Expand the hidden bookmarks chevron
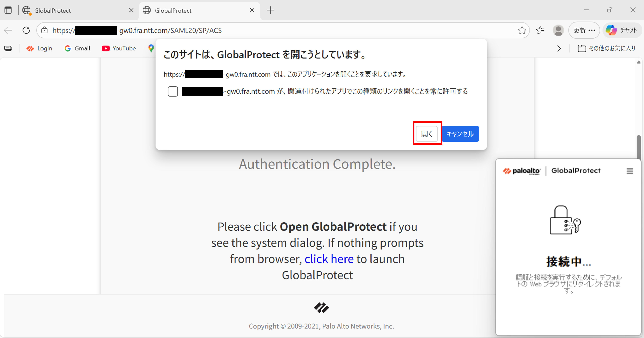 click(x=559, y=48)
